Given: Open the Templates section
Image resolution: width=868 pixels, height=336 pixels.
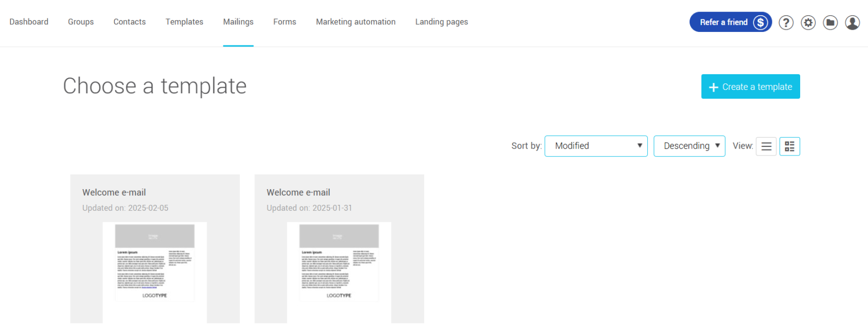Looking at the screenshot, I should coord(184,22).
